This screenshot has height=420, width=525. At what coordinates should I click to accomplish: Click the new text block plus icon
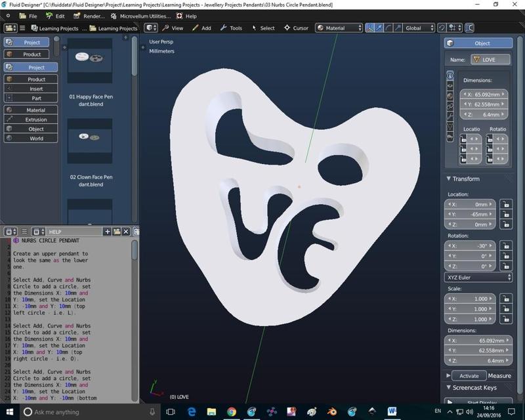click(x=107, y=232)
